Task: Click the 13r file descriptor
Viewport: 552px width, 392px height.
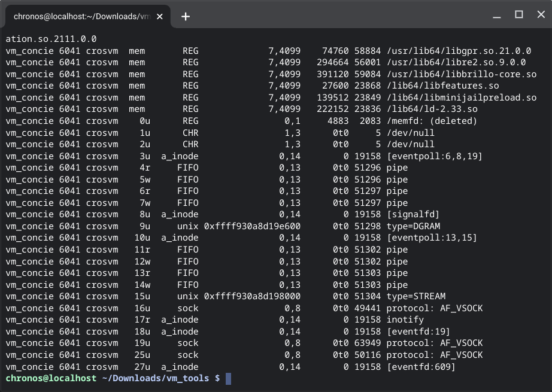Action: tap(142, 273)
